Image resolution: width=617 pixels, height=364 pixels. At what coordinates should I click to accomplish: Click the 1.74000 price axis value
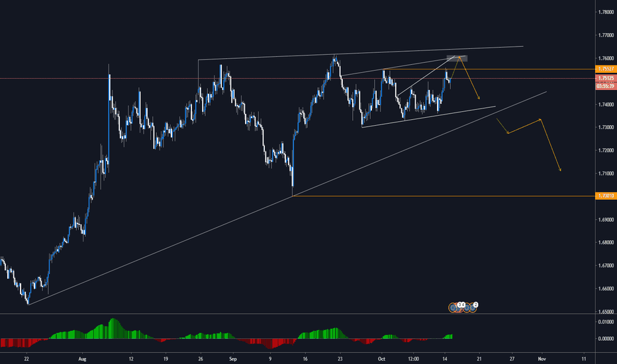pyautogui.click(x=606, y=105)
